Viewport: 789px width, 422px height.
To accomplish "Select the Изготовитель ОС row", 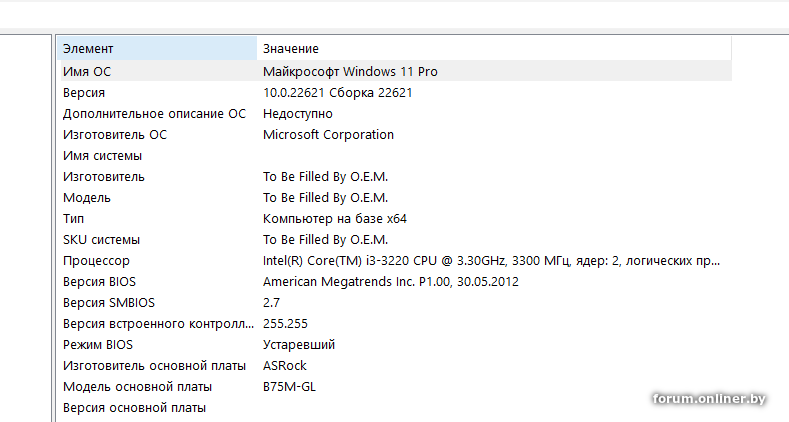I will pos(396,135).
